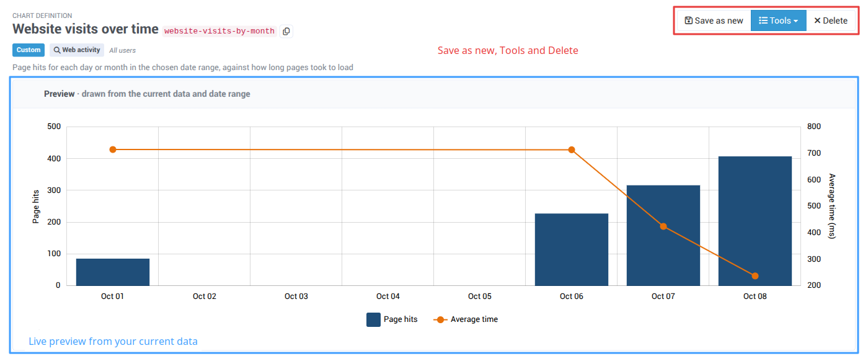Click the CHART DEFINITION label
The width and height of the screenshot is (868, 361).
pyautogui.click(x=42, y=16)
